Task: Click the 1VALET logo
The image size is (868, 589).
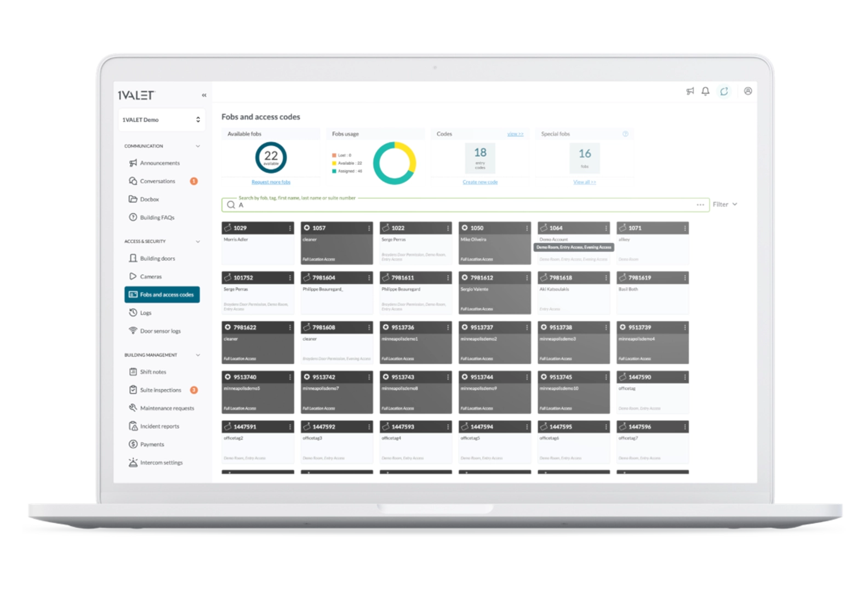Action: click(136, 95)
